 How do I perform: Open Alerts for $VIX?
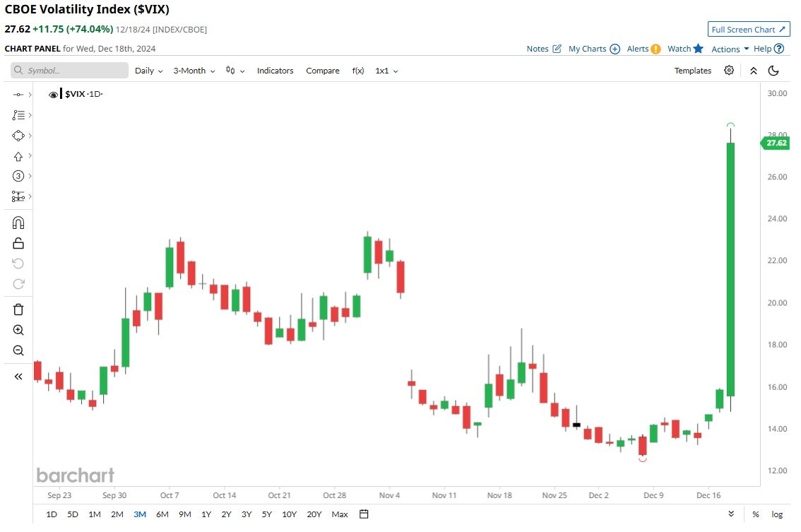coord(643,49)
